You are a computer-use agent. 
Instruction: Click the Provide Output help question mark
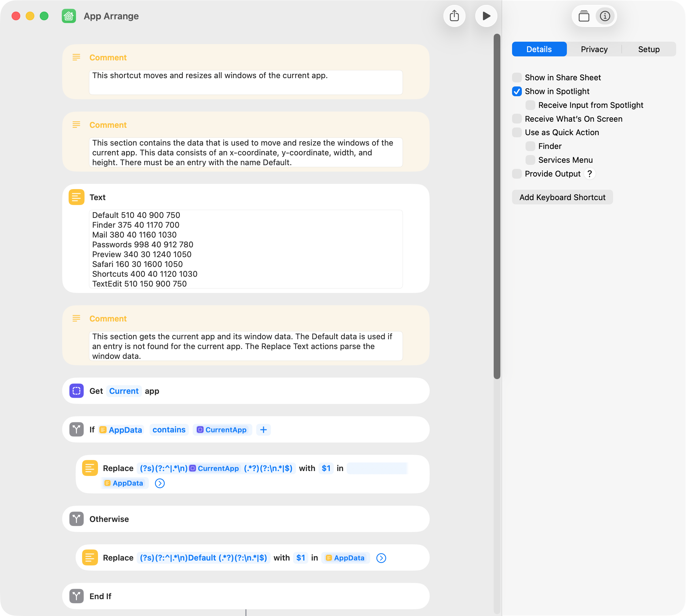point(590,174)
